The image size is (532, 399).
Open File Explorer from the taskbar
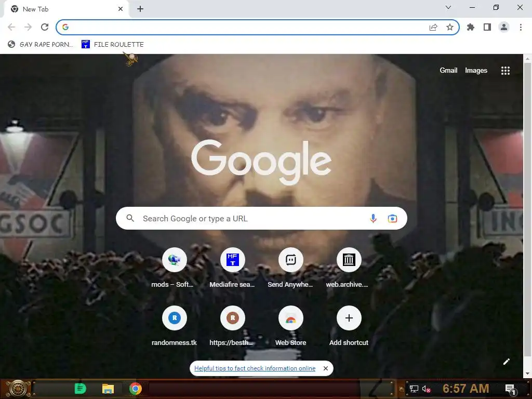tap(108, 389)
